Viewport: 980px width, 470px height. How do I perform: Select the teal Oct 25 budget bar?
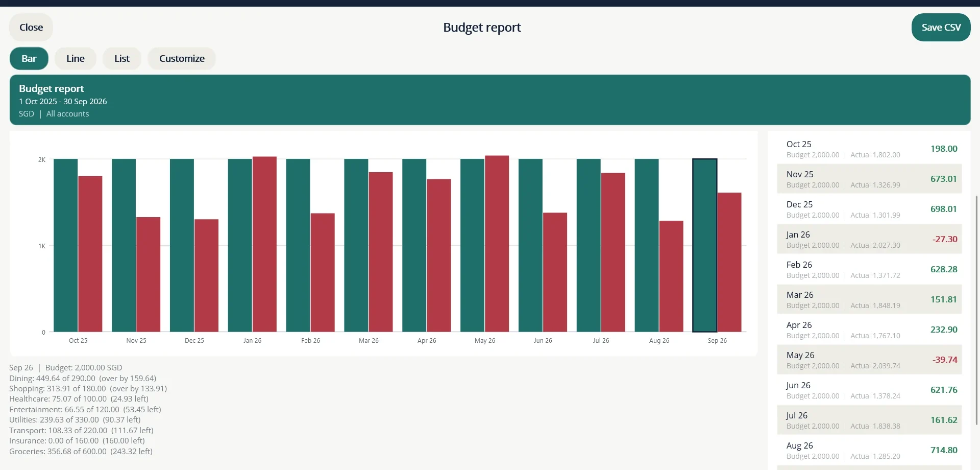coord(66,245)
